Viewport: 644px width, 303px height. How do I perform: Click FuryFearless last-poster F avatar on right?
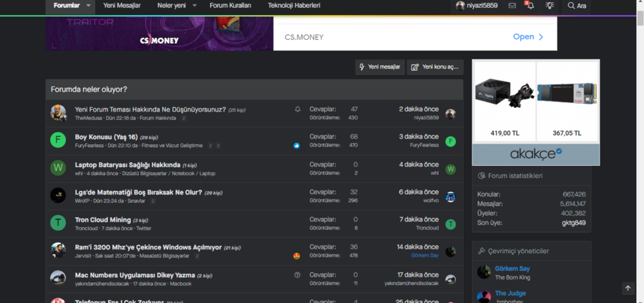click(451, 141)
